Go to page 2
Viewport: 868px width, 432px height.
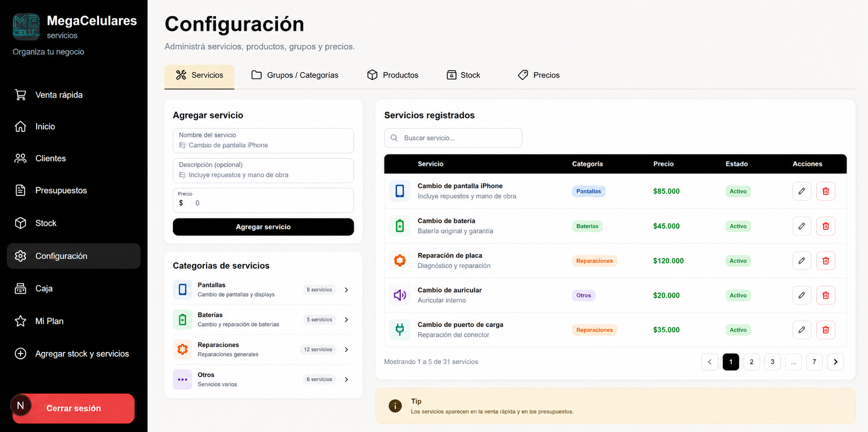pos(751,362)
